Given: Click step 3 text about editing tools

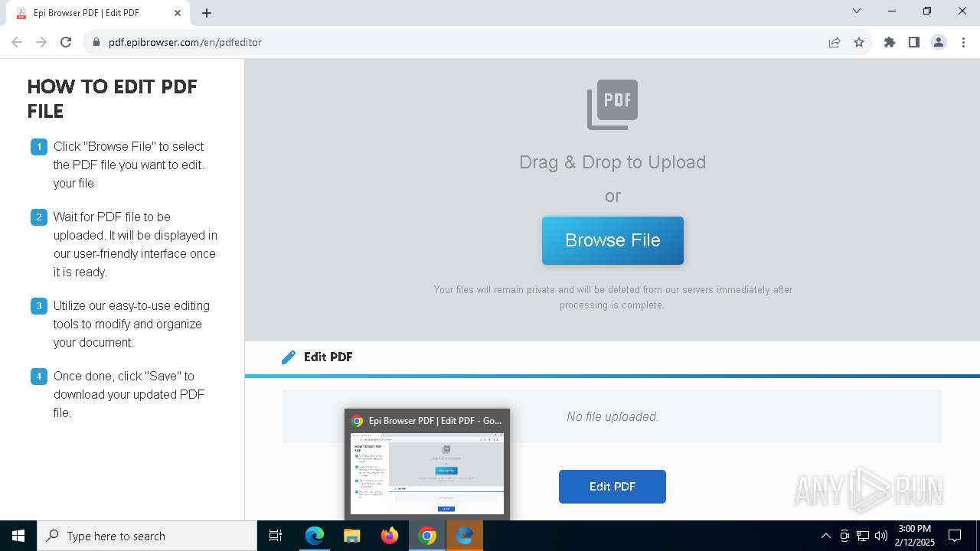Looking at the screenshot, I should 132,324.
